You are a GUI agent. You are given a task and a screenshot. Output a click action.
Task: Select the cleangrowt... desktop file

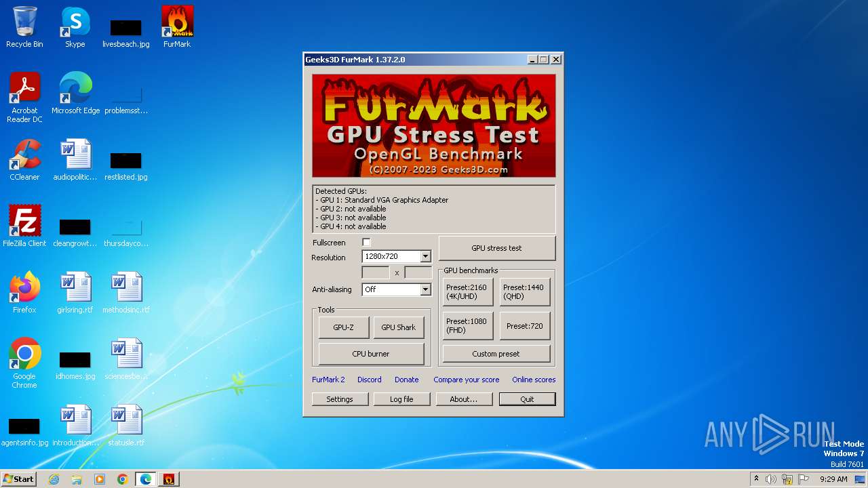75,232
